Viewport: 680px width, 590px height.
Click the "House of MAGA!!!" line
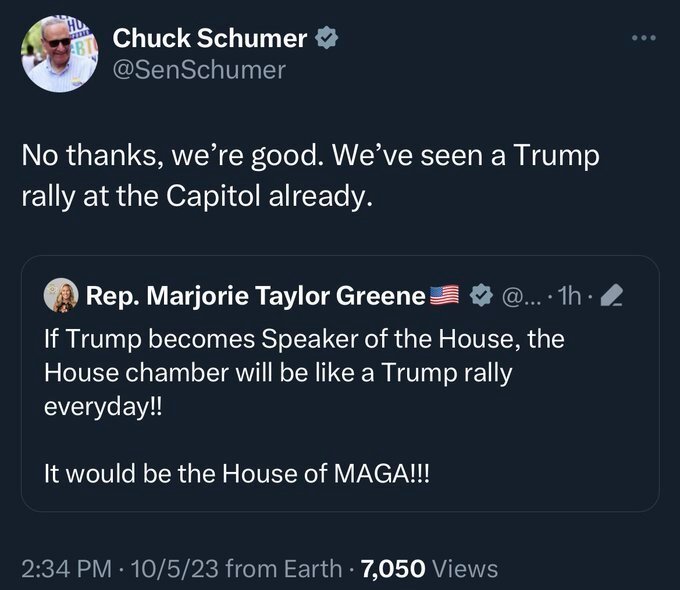(235, 474)
